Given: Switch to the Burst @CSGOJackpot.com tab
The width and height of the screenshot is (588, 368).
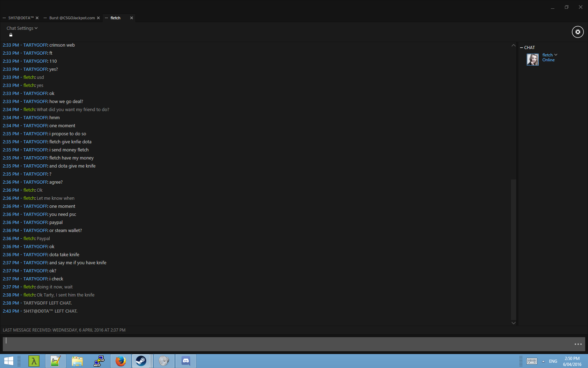Looking at the screenshot, I should pos(72,18).
